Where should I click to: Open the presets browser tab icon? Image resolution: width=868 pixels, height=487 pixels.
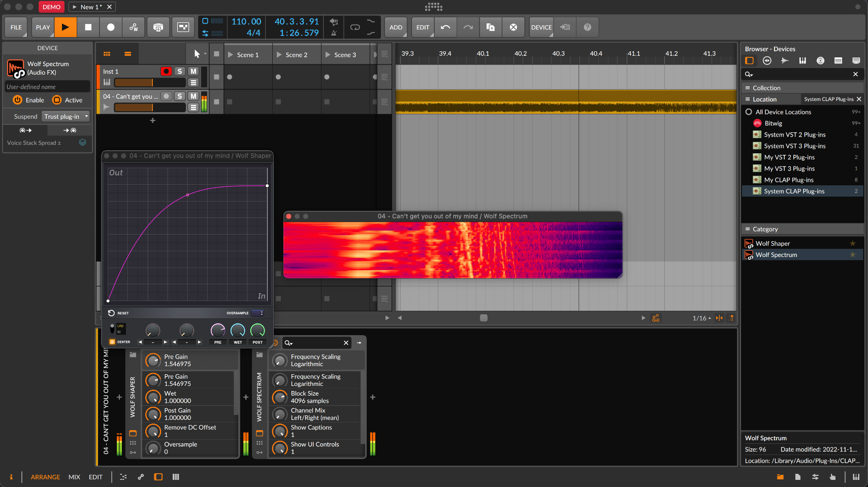[x=767, y=60]
